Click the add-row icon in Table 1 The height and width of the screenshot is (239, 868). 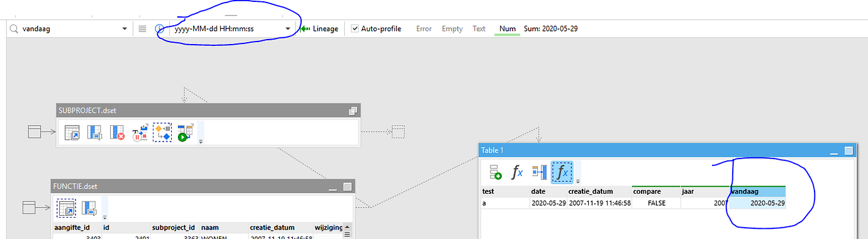(x=496, y=172)
